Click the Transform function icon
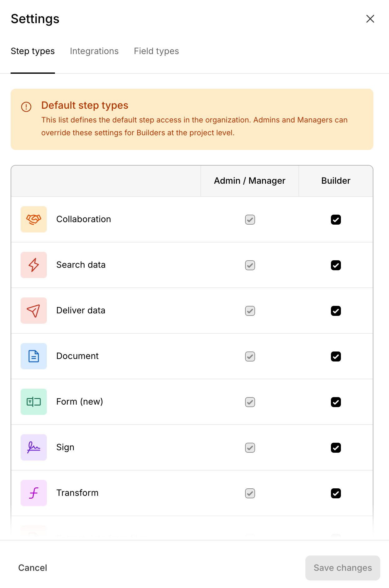 (34, 493)
